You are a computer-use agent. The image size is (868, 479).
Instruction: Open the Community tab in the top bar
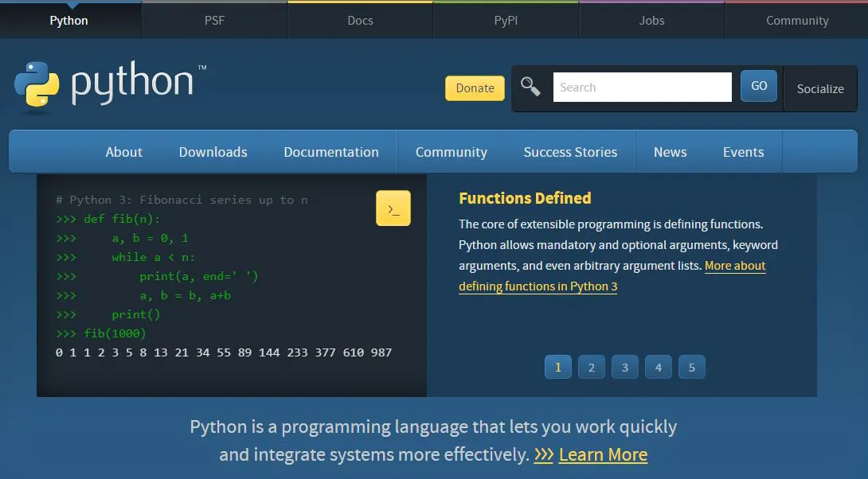click(796, 20)
